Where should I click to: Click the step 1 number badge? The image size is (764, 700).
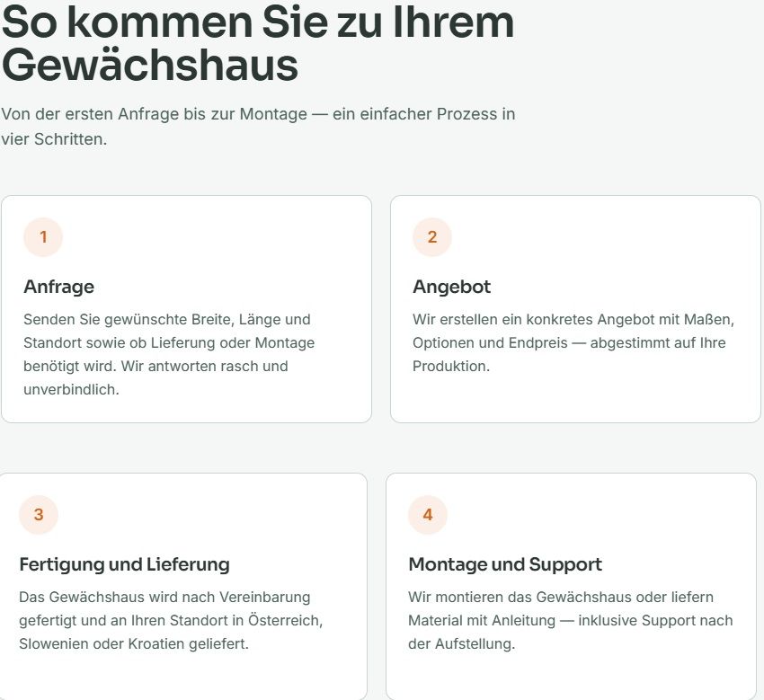[43, 236]
